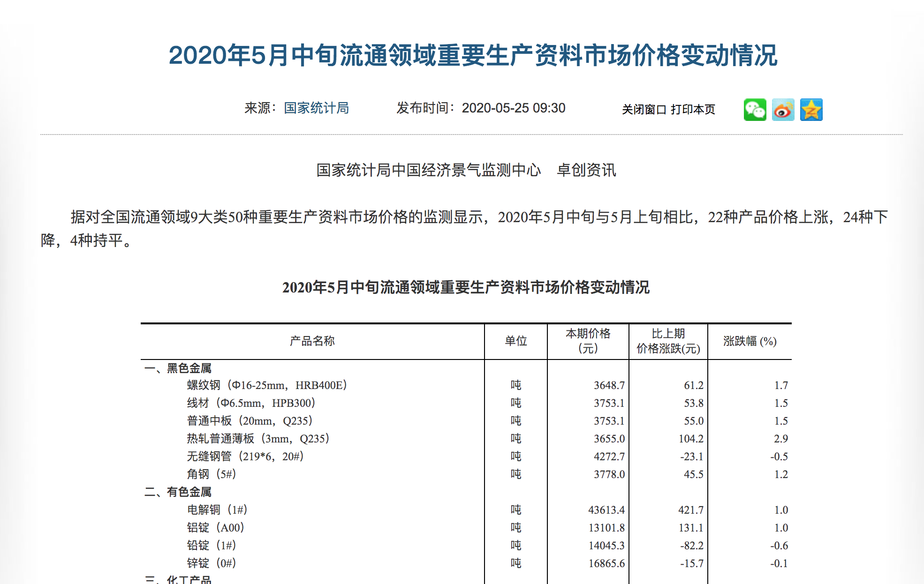This screenshot has height=584, width=924.
Task: Click the Qzone star share icon
Action: tap(811, 110)
